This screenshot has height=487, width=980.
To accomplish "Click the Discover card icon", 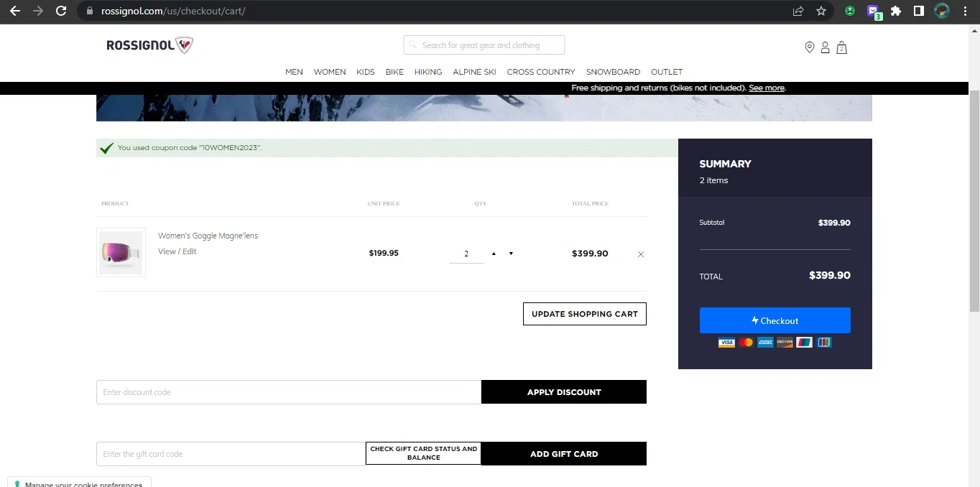I will pyautogui.click(x=785, y=343).
